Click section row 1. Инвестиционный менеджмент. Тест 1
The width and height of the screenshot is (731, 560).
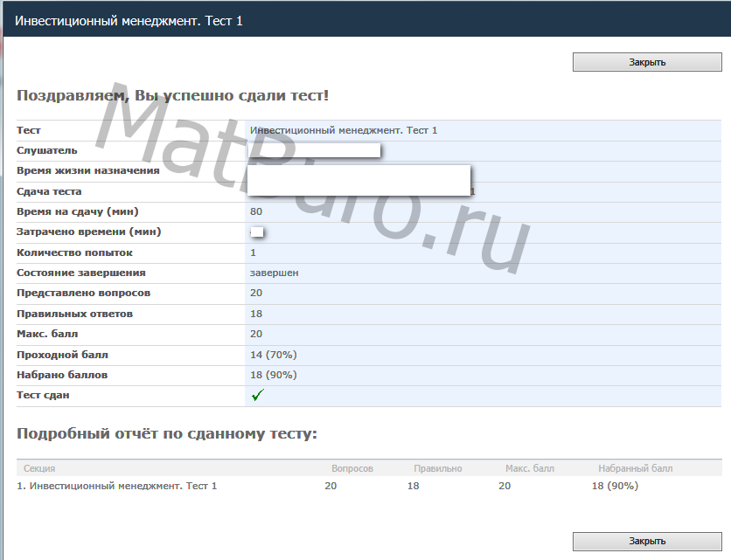pyautogui.click(x=117, y=486)
